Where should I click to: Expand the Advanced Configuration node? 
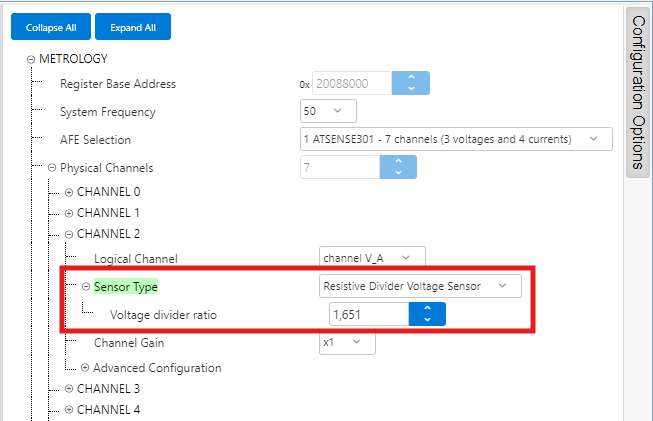(85, 368)
